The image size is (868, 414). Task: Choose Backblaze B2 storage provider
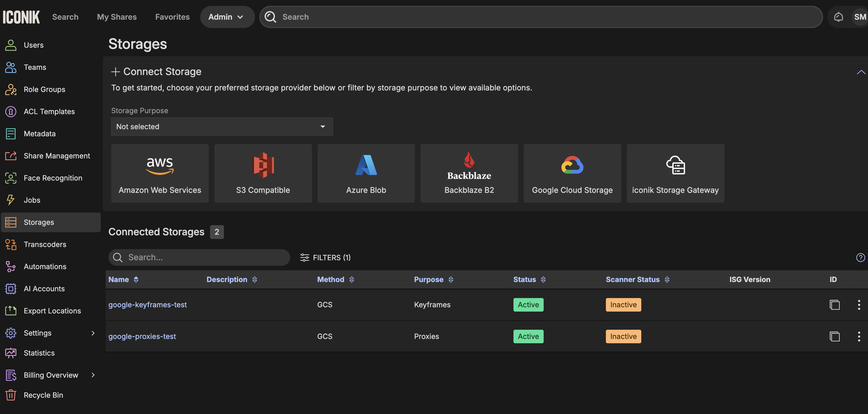[x=469, y=173]
